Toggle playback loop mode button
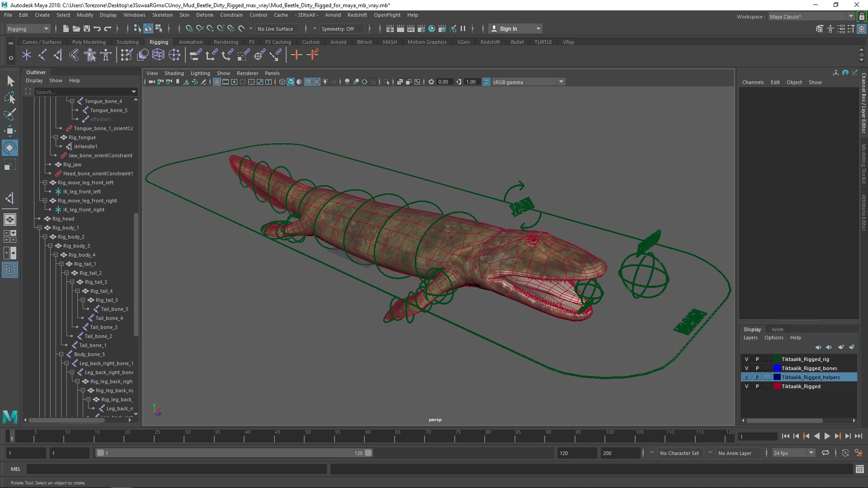This screenshot has width=868, height=488. coord(826,453)
